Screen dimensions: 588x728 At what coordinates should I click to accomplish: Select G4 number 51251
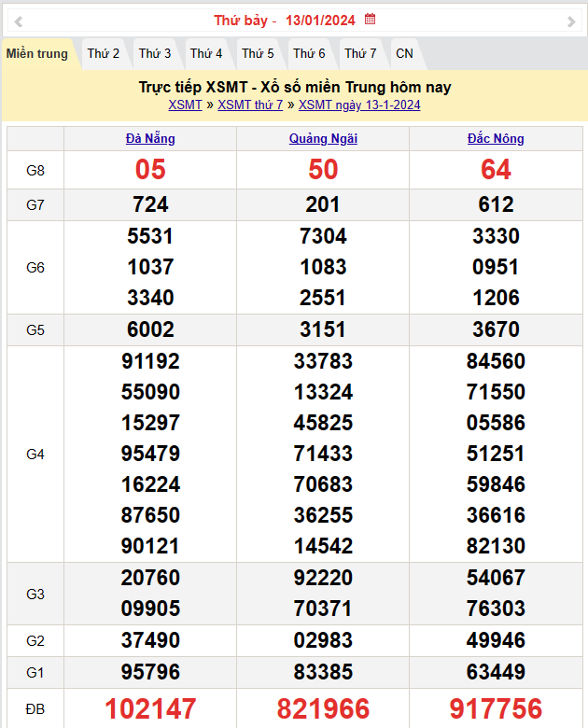click(496, 454)
